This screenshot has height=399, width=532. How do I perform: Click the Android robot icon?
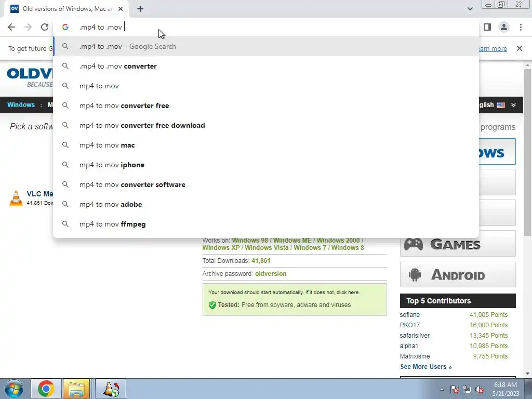click(414, 274)
